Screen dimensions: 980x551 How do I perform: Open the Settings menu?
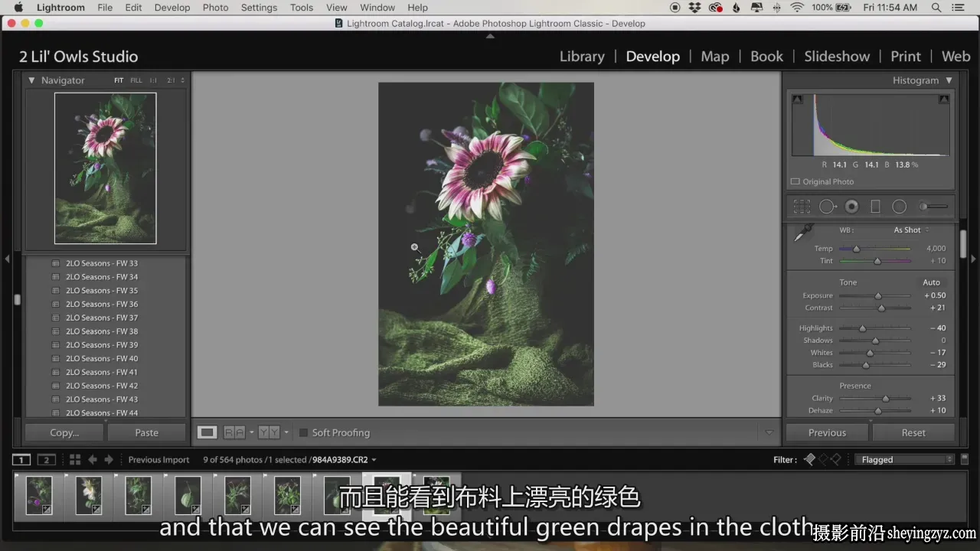259,8
